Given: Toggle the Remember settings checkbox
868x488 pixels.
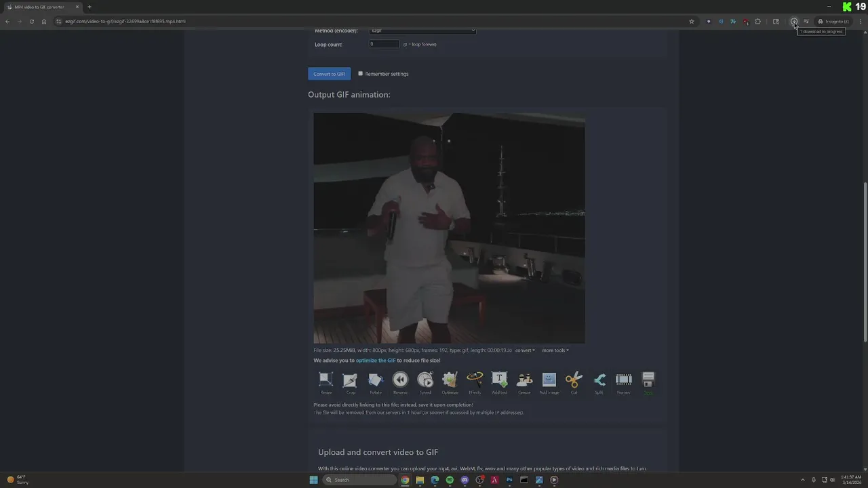Looking at the screenshot, I should pos(361,73).
